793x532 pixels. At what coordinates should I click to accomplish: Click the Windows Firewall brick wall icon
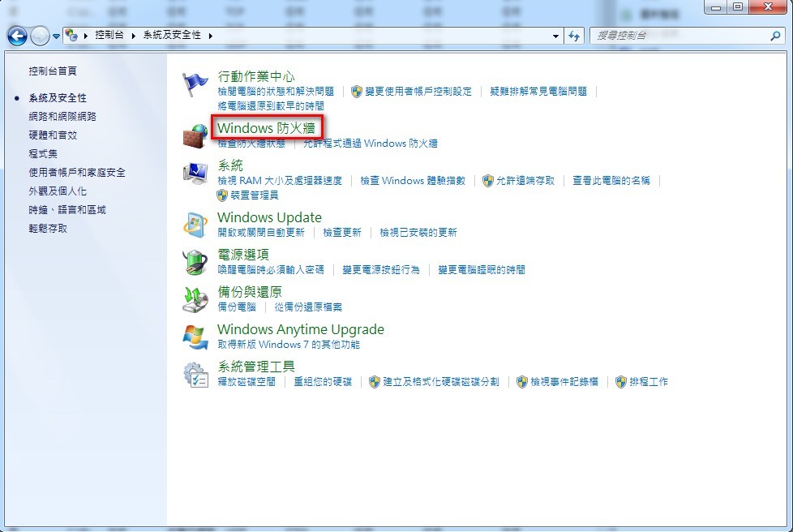click(195, 135)
